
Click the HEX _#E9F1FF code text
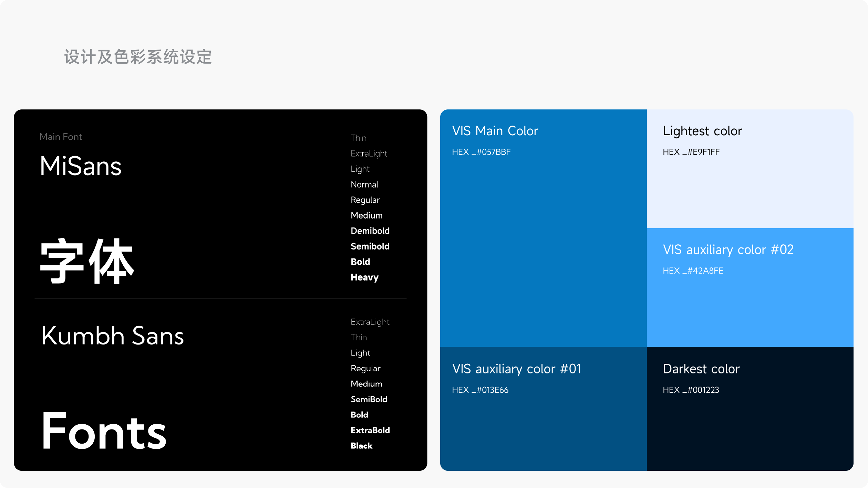(x=691, y=152)
